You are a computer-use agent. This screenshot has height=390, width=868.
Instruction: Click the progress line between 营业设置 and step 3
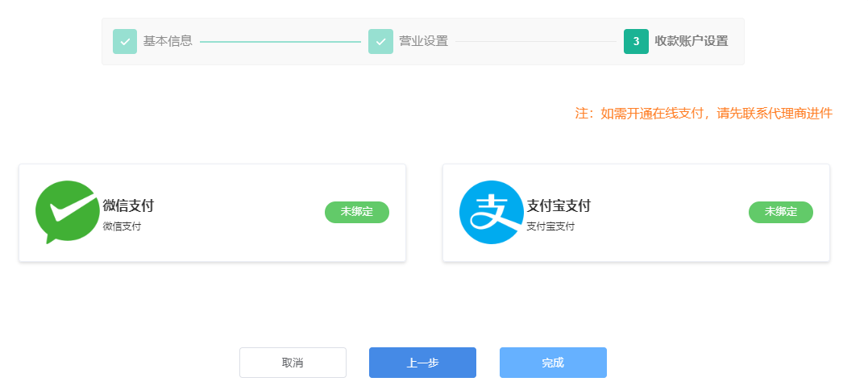535,41
